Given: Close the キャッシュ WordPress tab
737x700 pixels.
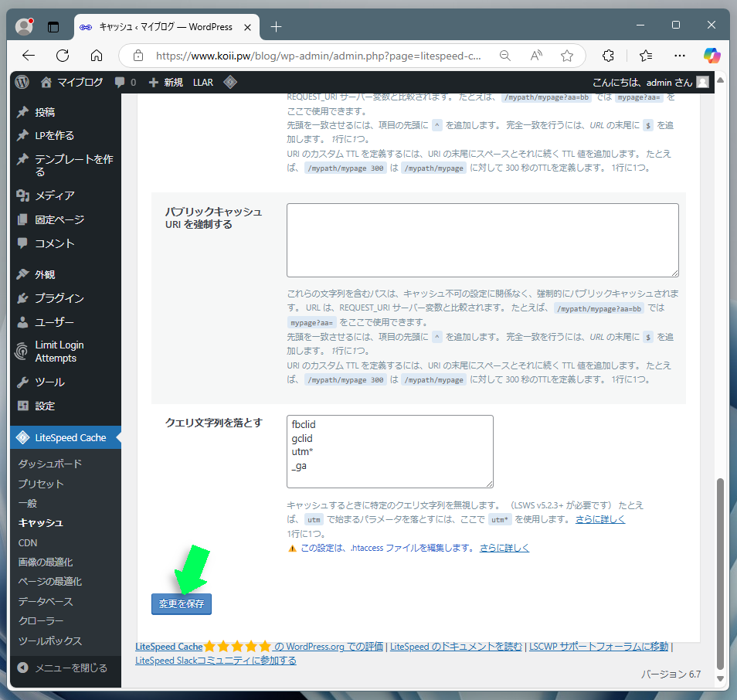Looking at the screenshot, I should pyautogui.click(x=247, y=27).
